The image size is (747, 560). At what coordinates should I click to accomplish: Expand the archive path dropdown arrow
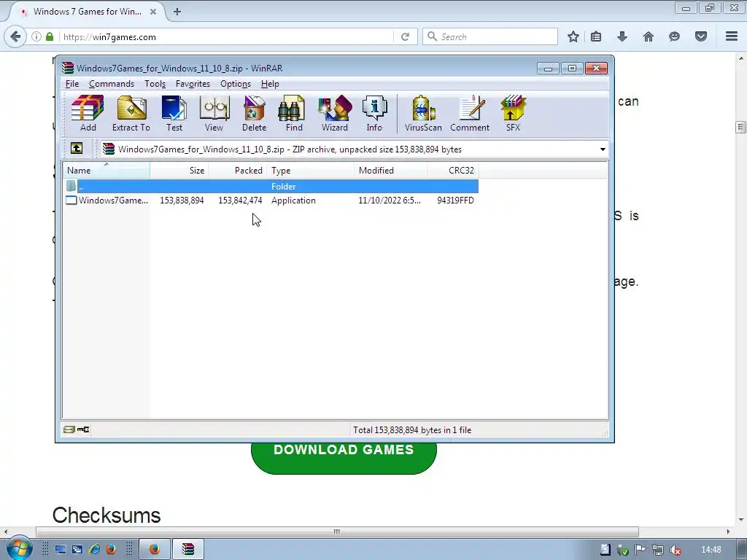coord(603,149)
